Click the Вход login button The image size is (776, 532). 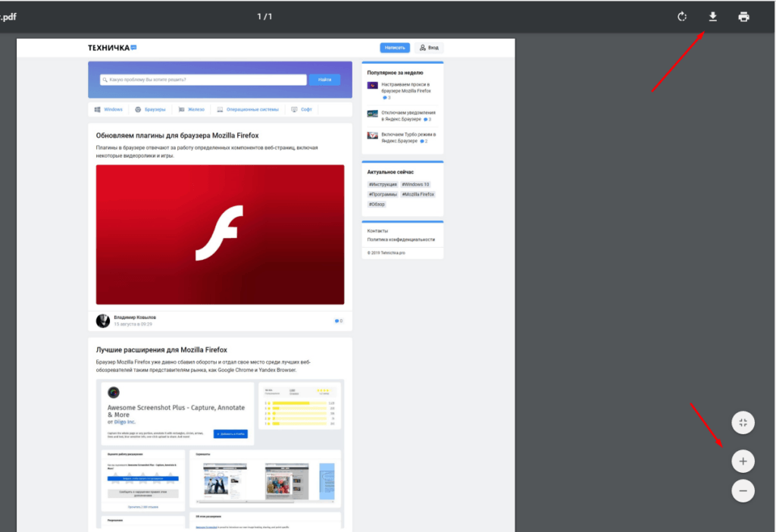coord(429,48)
